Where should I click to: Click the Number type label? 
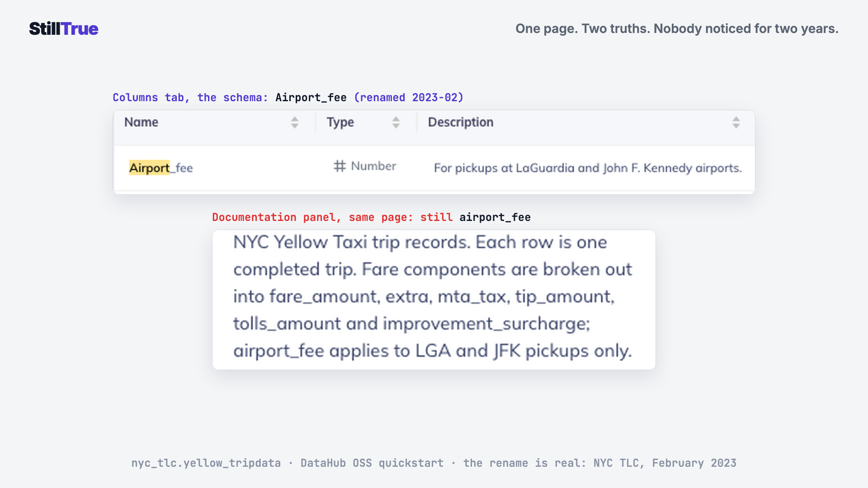coord(373,166)
